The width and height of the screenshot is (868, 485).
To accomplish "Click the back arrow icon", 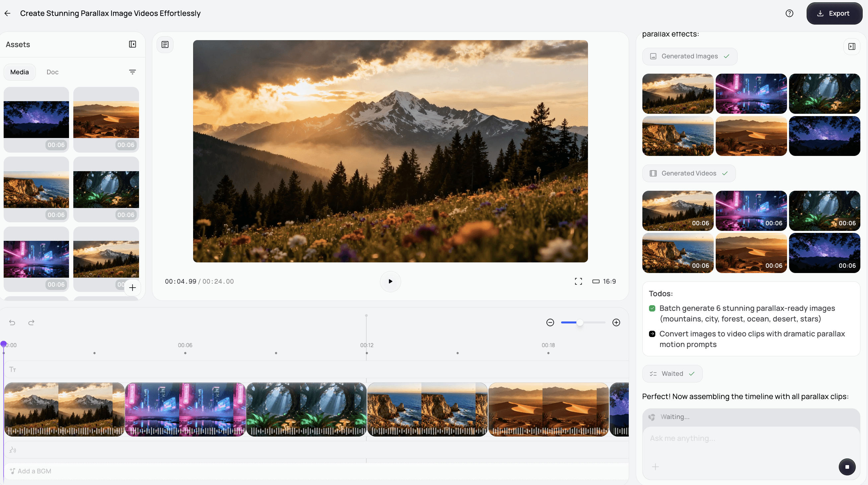I will pos(7,14).
